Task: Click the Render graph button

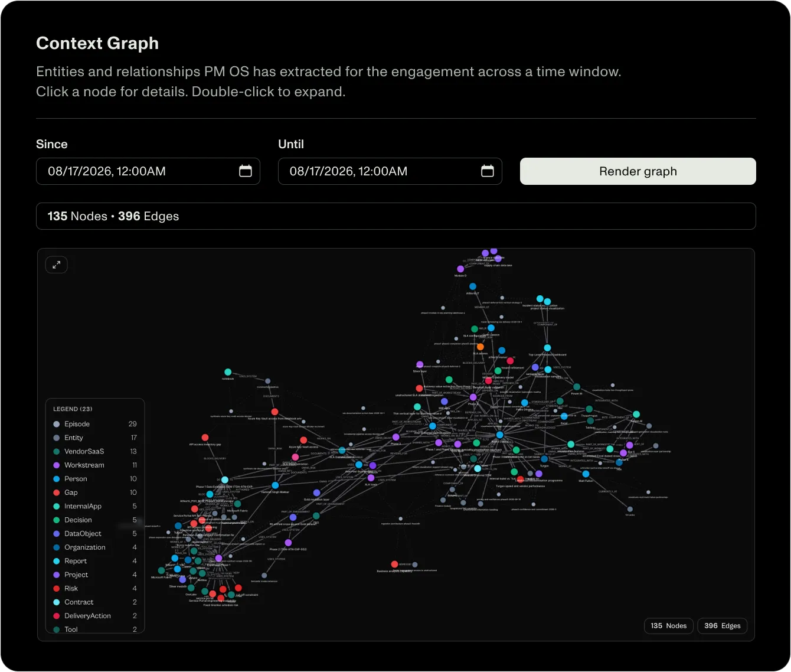Action: [x=638, y=171]
